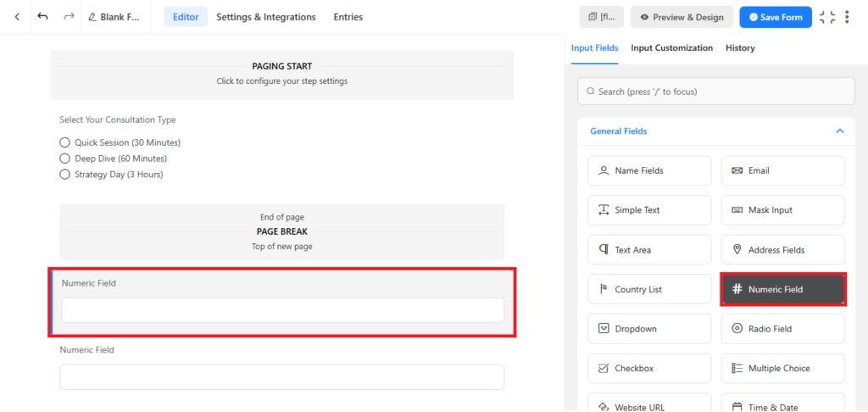The width and height of the screenshot is (868, 412).
Task: Click the Address Fields pin icon
Action: [x=737, y=250]
